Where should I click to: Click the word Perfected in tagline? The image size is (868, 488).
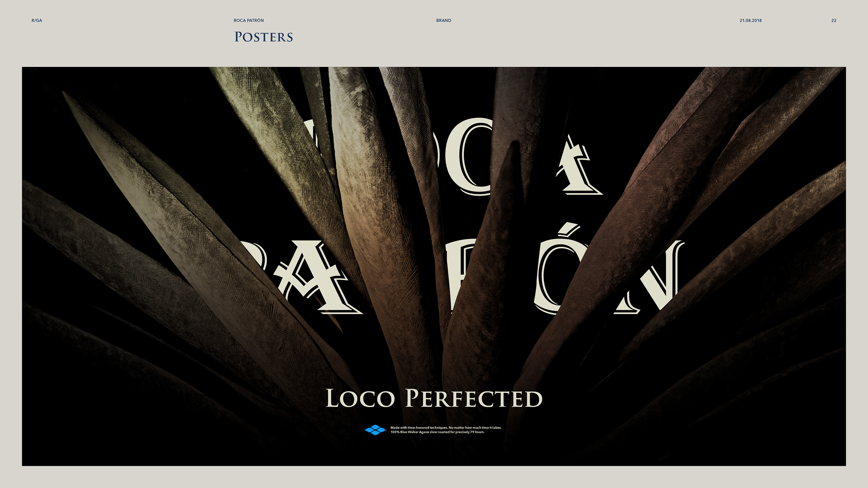474,398
